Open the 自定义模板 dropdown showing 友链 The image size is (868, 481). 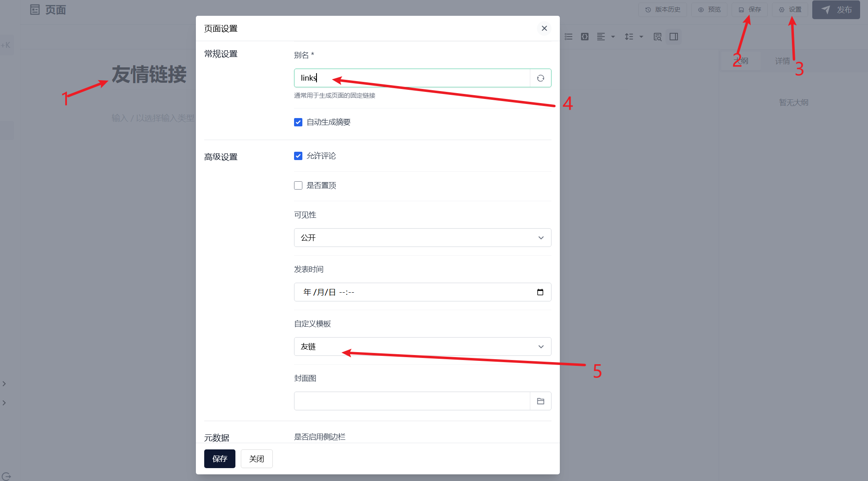(x=422, y=347)
